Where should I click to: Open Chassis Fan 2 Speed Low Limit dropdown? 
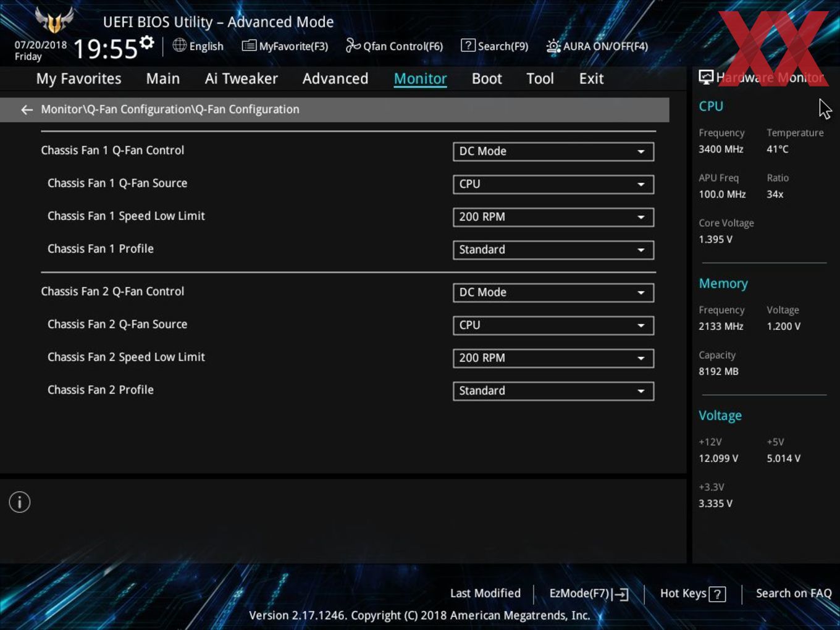553,358
